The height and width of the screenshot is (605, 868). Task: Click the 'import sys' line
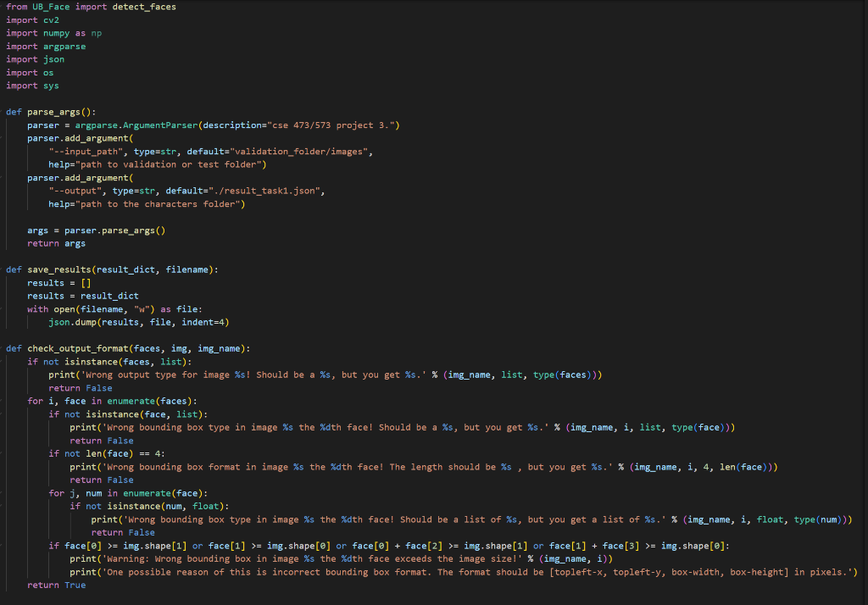pyautogui.click(x=33, y=86)
